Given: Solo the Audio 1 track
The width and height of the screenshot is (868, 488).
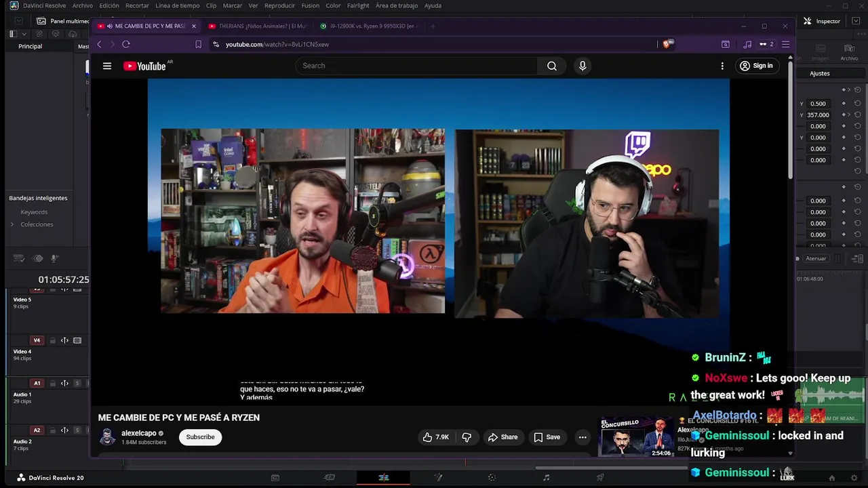Looking at the screenshot, I should (77, 383).
